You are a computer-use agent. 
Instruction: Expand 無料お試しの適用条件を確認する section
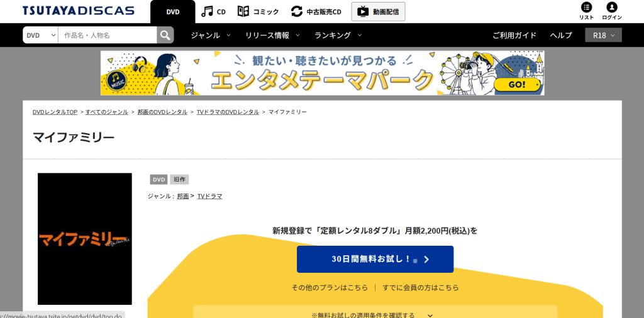(375, 314)
